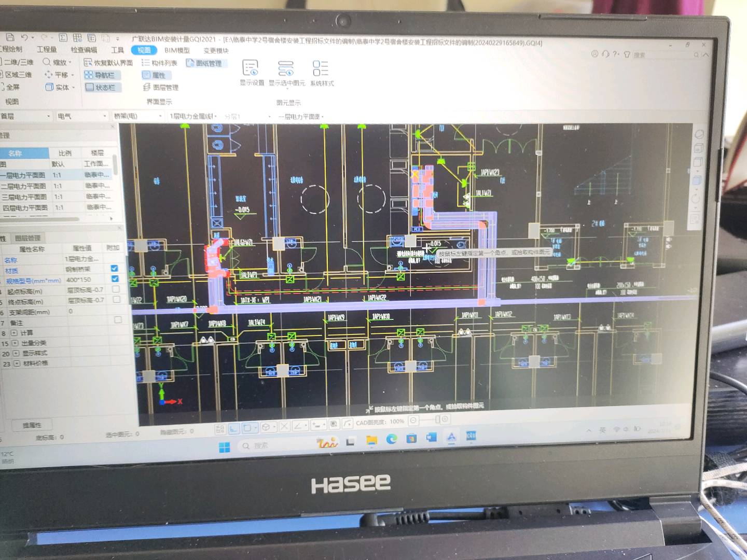Click 恢复默认界面 restore default layout

click(x=108, y=63)
